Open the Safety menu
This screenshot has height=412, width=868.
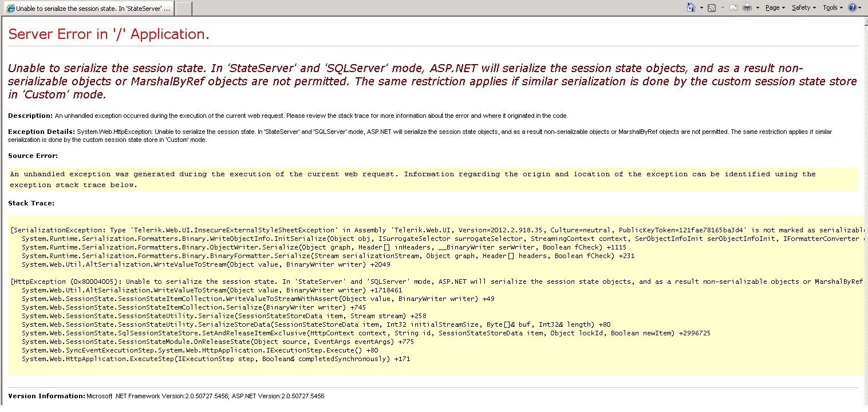(804, 7)
